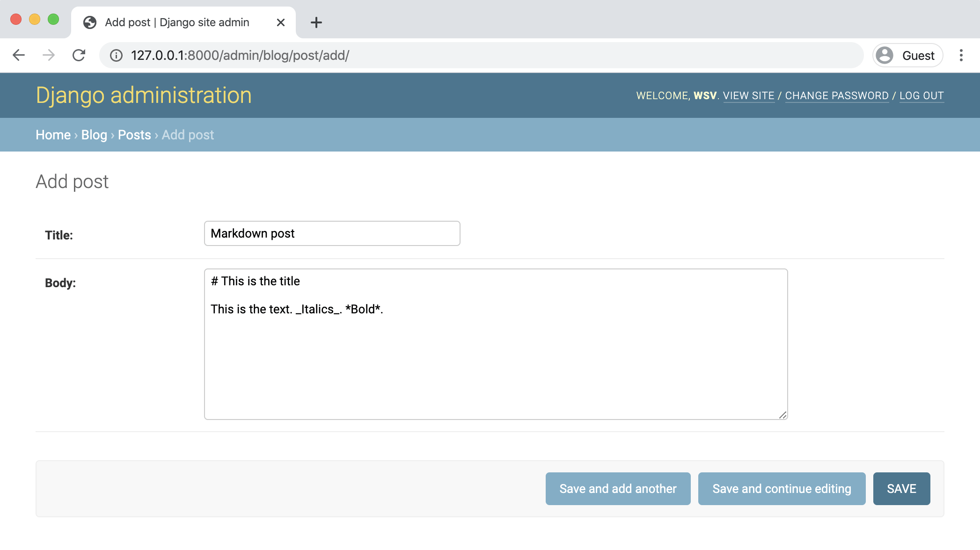Click Save and add another

[x=618, y=488]
